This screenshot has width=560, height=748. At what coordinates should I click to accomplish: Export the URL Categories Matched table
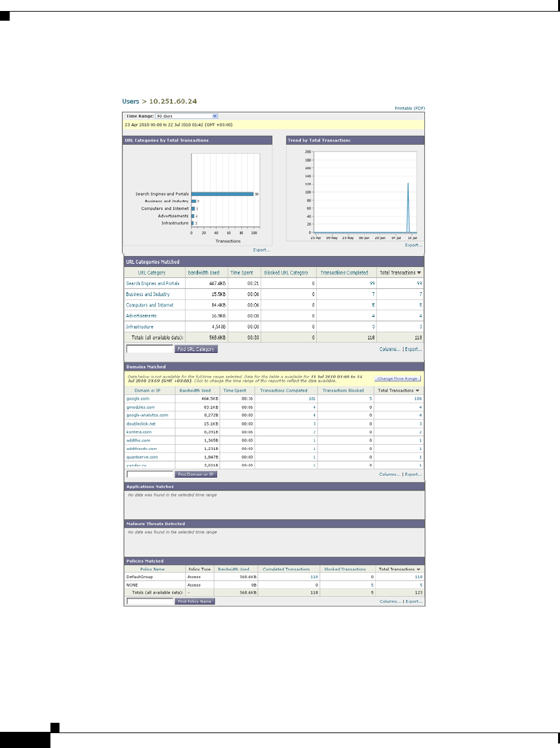pyautogui.click(x=413, y=349)
